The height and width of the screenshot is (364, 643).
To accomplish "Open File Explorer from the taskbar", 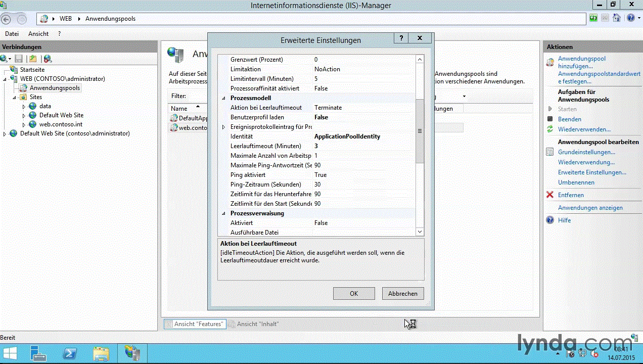I will coord(101,353).
